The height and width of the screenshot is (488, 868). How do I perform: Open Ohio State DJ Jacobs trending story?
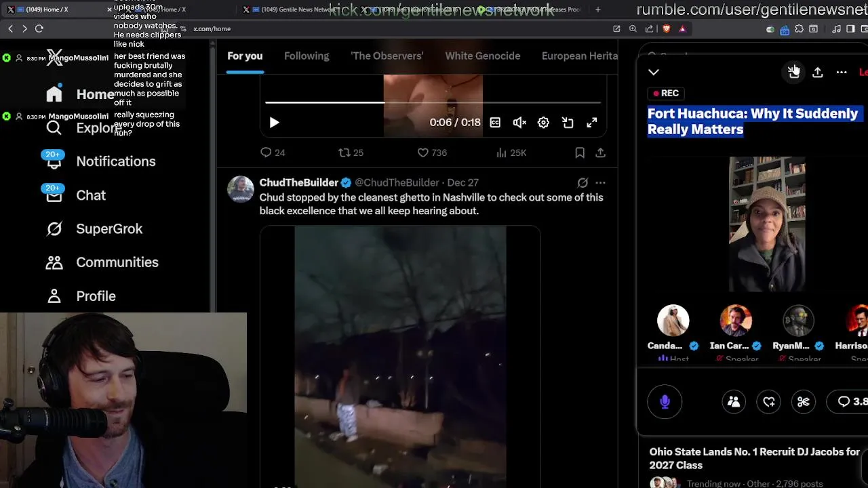[x=754, y=459]
